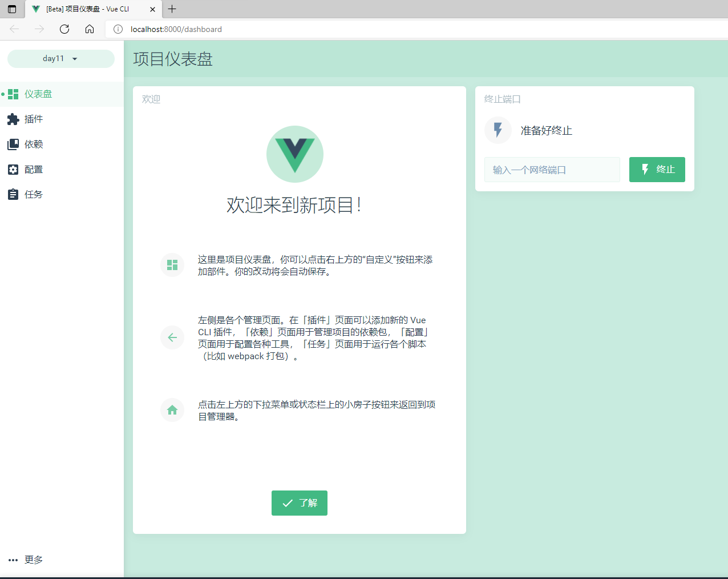Click the puzzle piece plugin icon
Image resolution: width=728 pixels, height=579 pixels.
click(13, 119)
